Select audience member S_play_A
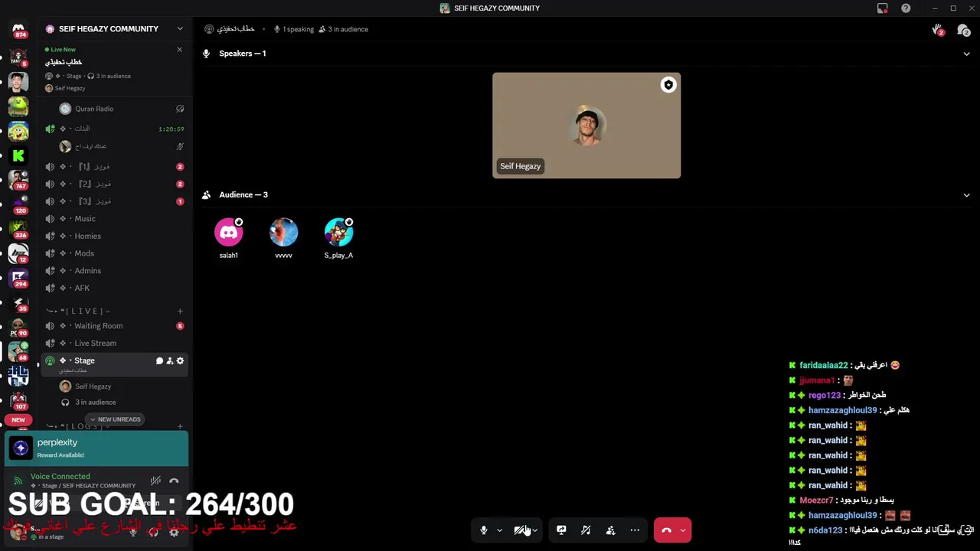The height and width of the screenshot is (551, 980). (338, 239)
